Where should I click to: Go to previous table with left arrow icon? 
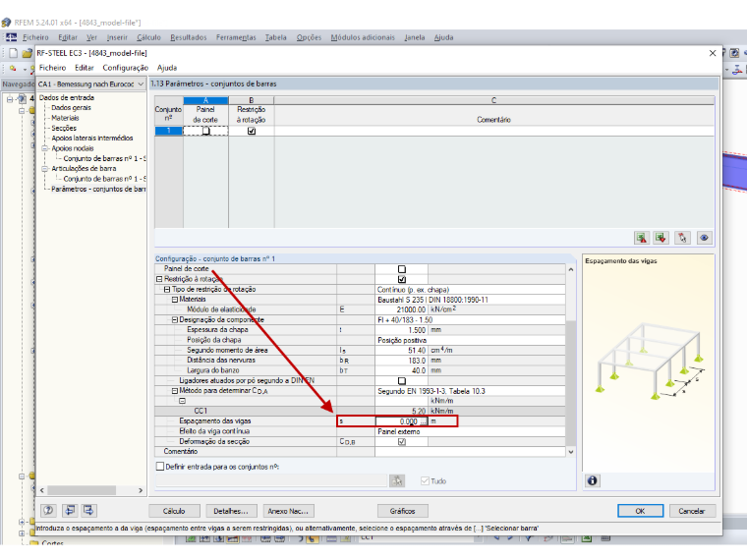click(70, 511)
